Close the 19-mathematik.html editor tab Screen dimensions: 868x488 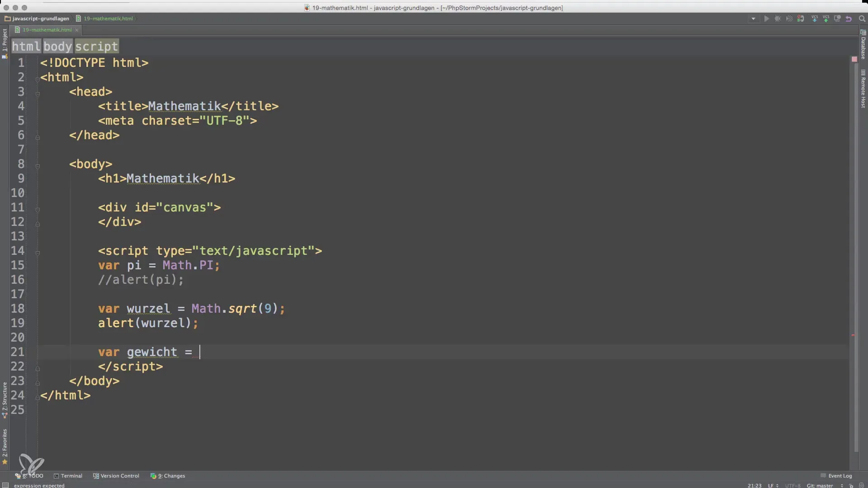(x=77, y=30)
